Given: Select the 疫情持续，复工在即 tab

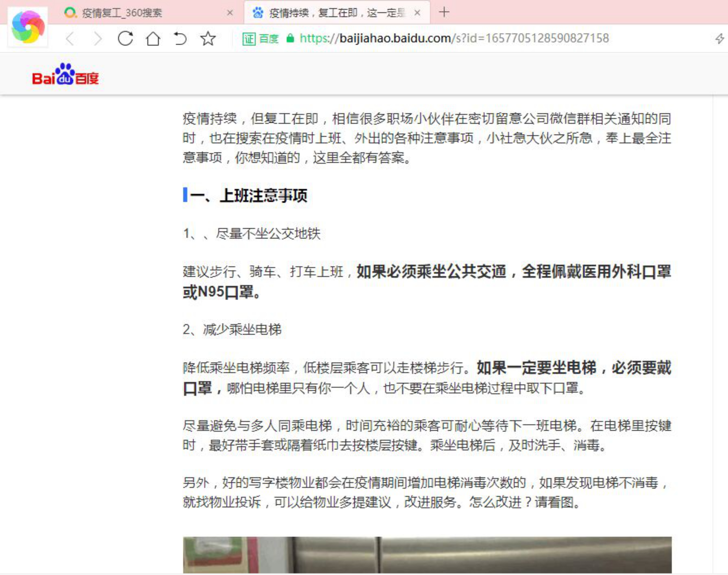Looking at the screenshot, I should pos(337,13).
